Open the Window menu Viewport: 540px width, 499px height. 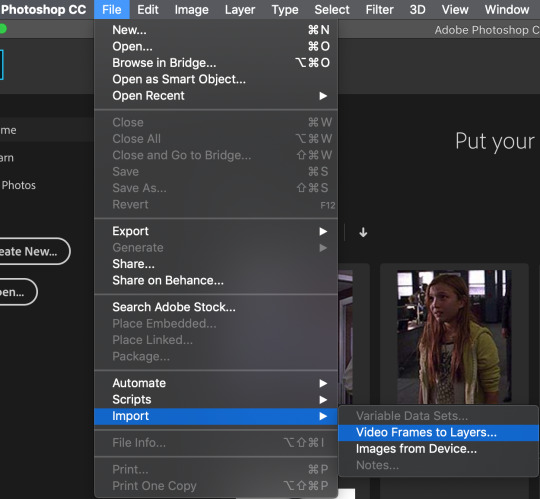[507, 10]
